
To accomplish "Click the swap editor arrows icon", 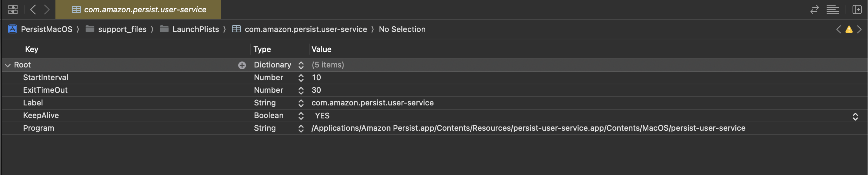I will (x=814, y=9).
